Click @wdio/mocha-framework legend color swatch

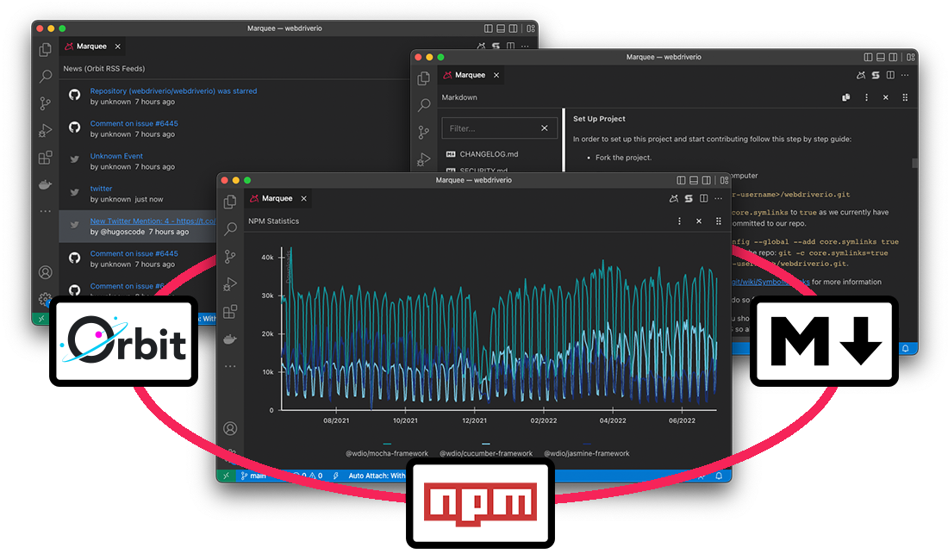point(387,444)
